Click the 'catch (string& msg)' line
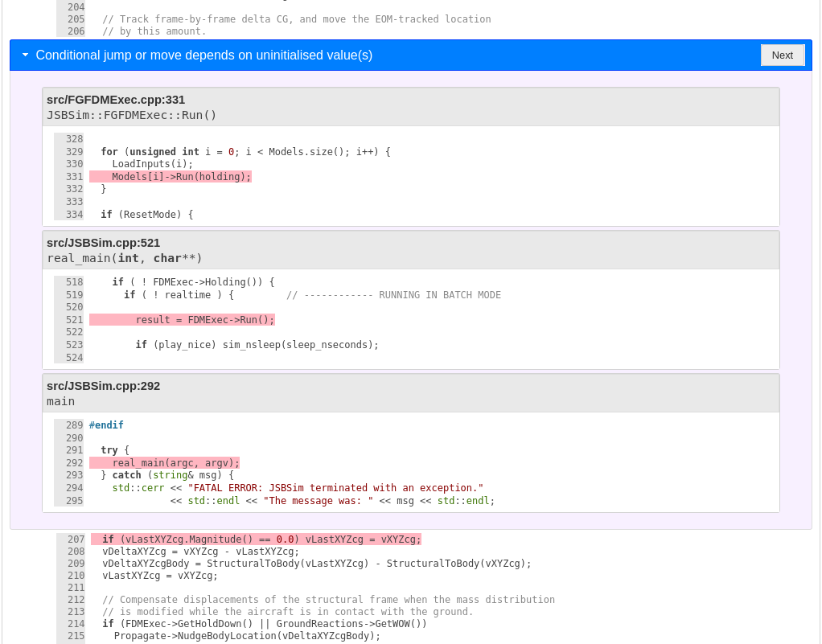Viewport: 822px width, 644px height. [x=167, y=475]
